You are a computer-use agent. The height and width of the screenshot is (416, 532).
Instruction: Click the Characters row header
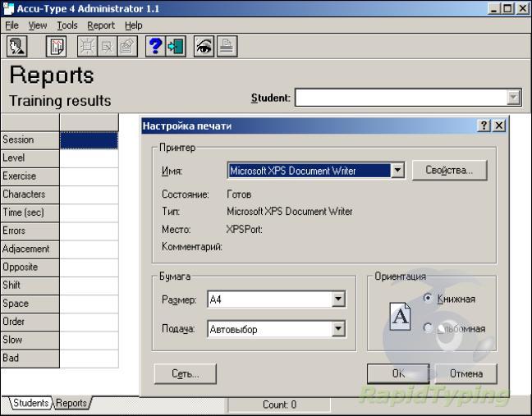(30, 194)
